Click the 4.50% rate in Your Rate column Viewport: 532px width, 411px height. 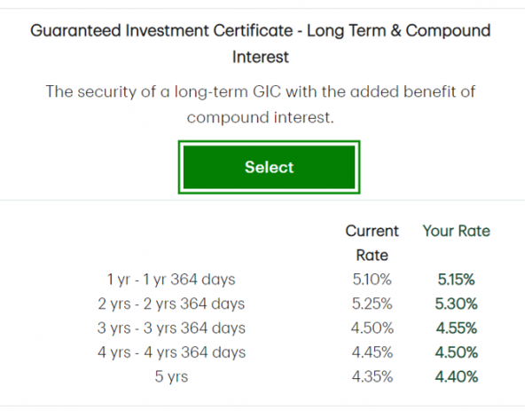pos(458,352)
